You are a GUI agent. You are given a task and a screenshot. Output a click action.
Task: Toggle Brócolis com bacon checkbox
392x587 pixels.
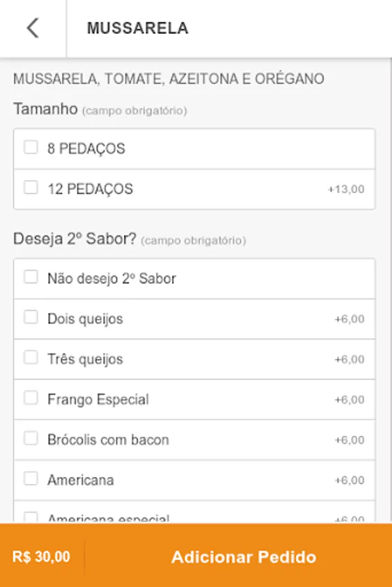coord(31,439)
